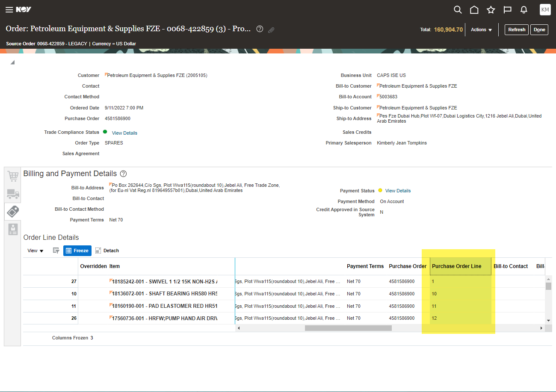Viewport: 556px width, 392px height.
Task: Select item 17560736-001 HRFW PUMP row
Action: [164, 318]
